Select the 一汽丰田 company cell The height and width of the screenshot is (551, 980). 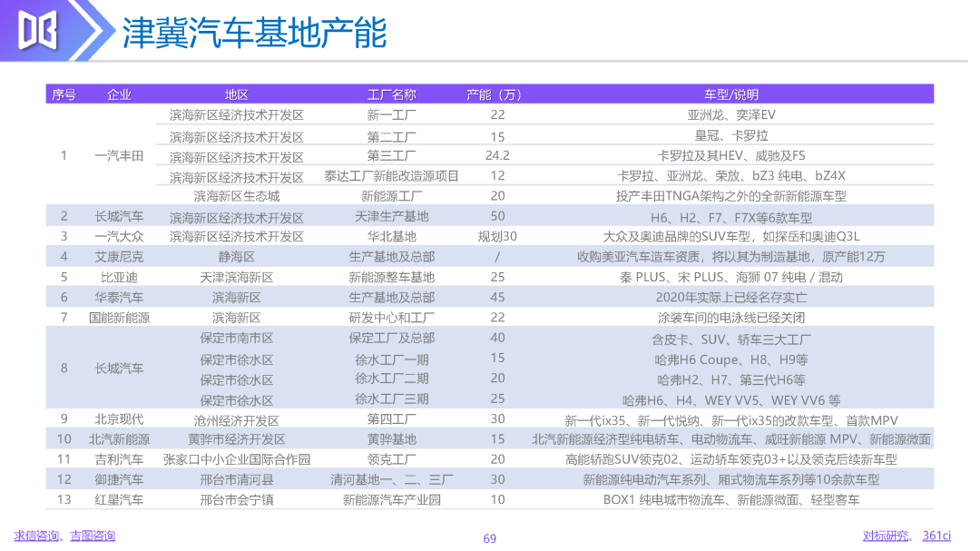coord(119,156)
